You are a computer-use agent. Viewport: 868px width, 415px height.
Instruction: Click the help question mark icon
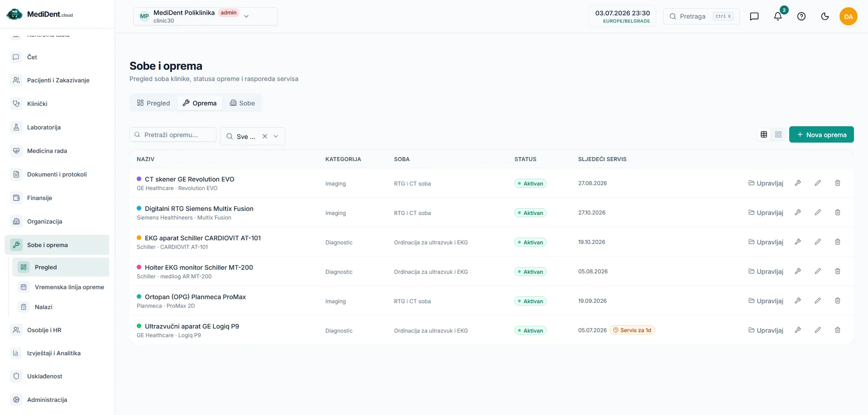point(801,16)
